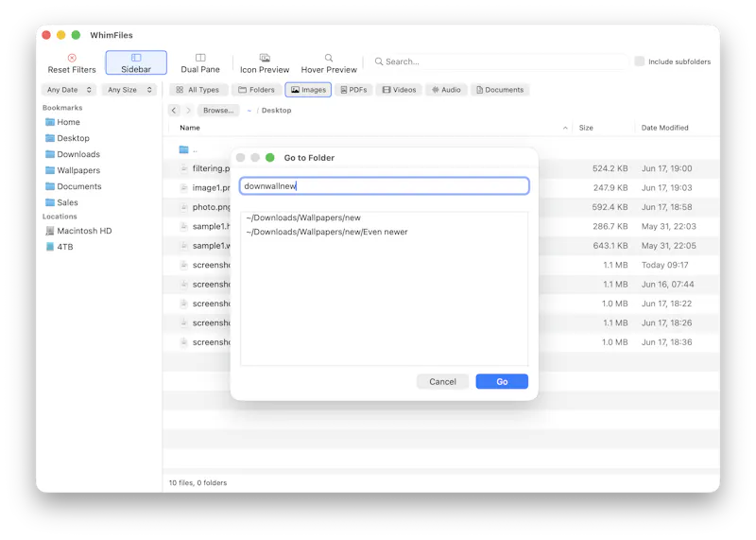Open Documents bookmark in sidebar
The height and width of the screenshot is (540, 756).
coord(74,186)
